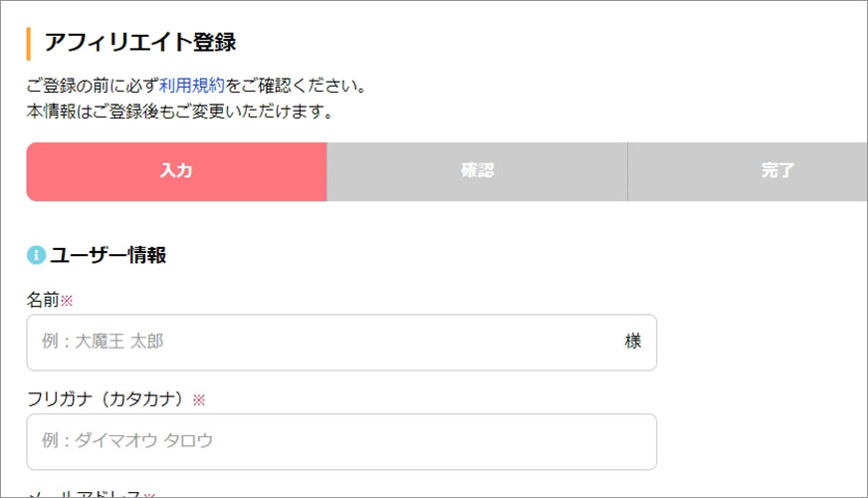Click the partially visible メールアドレス label
The height and width of the screenshot is (498, 868).
pyautogui.click(x=84, y=493)
